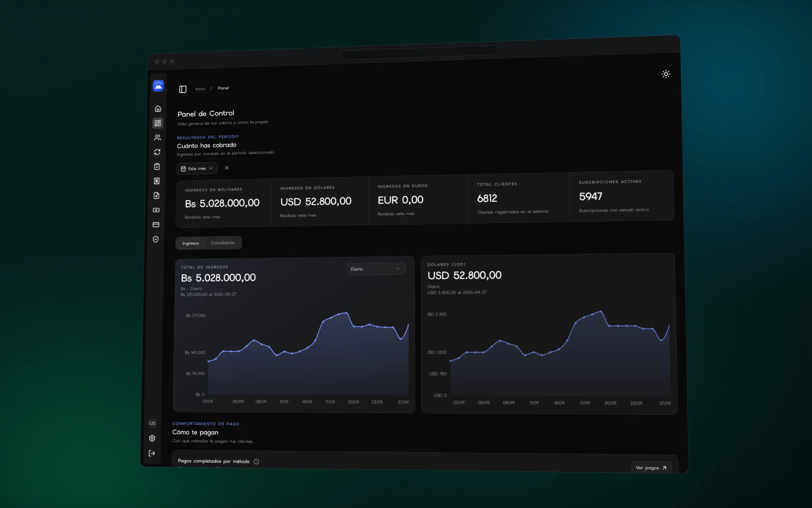Click the Suscripciones Activas value 5947
The height and width of the screenshot is (508, 812).
point(591,196)
